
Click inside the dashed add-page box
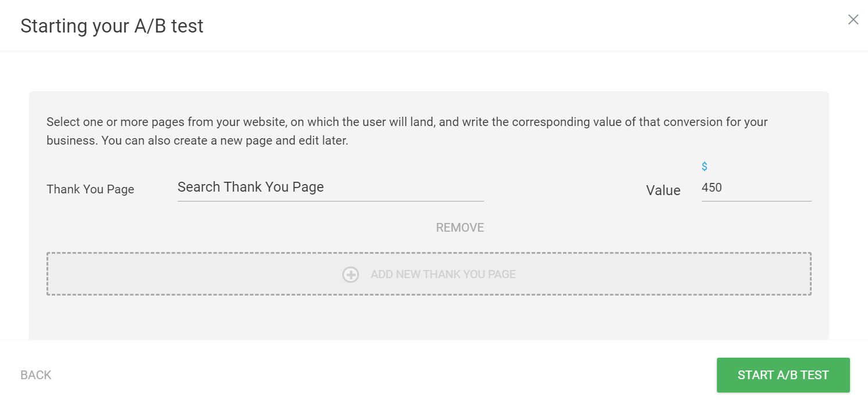pos(429,274)
